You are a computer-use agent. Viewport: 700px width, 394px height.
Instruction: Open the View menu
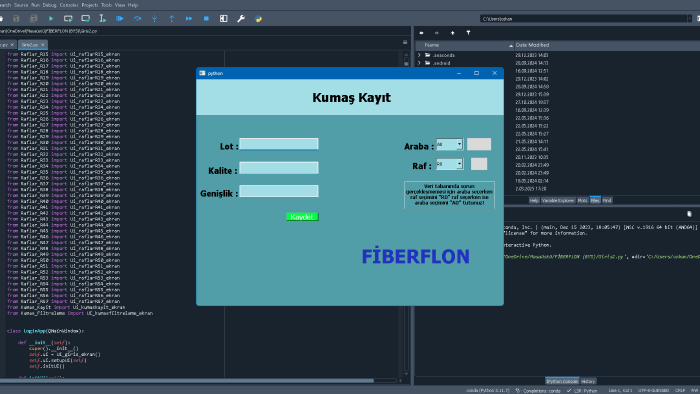coord(120,5)
